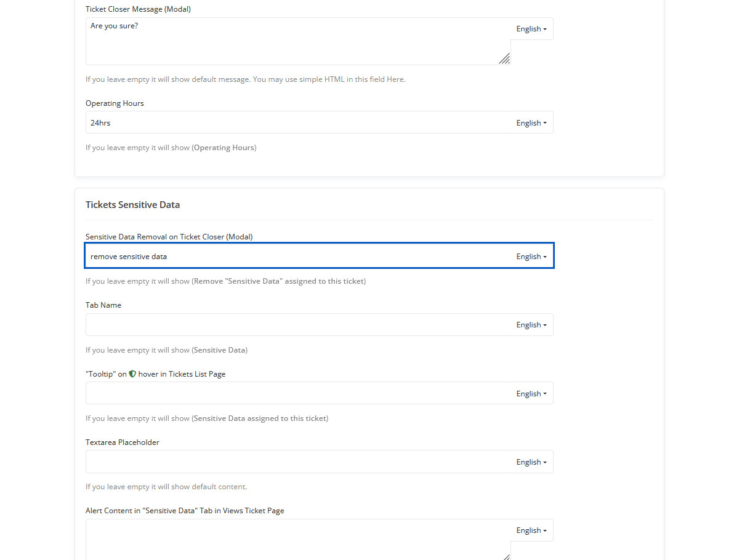Open English dropdown for Operating Hours
This screenshot has width=739, height=560.
click(x=531, y=123)
